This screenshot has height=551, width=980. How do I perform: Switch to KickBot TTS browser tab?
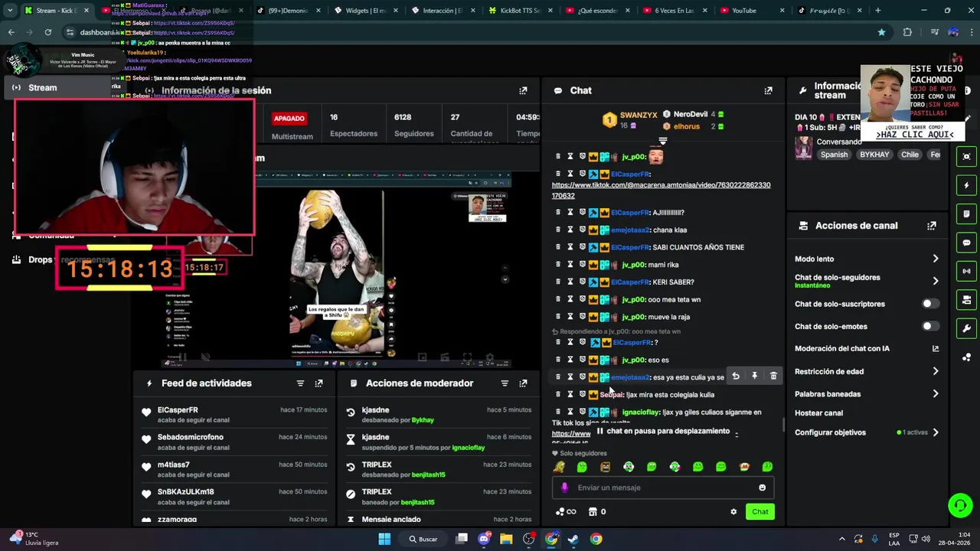[x=521, y=11]
